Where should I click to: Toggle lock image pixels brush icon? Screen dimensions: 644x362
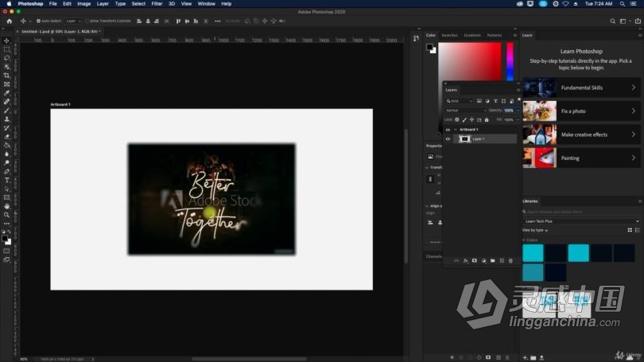(x=464, y=119)
